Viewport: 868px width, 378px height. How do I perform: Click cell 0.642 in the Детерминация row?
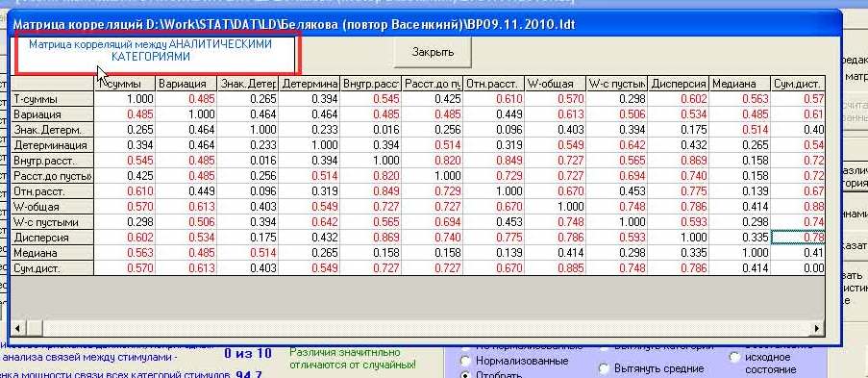tap(617, 145)
